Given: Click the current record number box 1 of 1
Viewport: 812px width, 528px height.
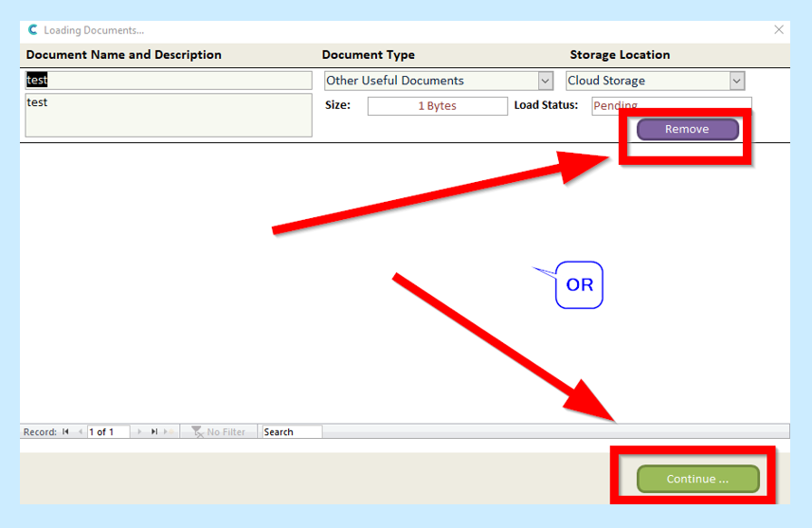Looking at the screenshot, I should pos(108,431).
